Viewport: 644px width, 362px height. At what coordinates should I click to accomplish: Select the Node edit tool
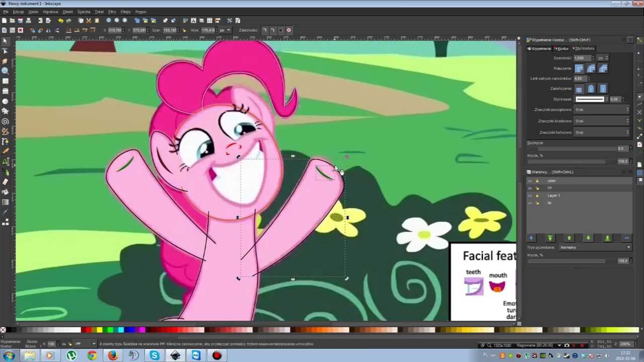5,51
